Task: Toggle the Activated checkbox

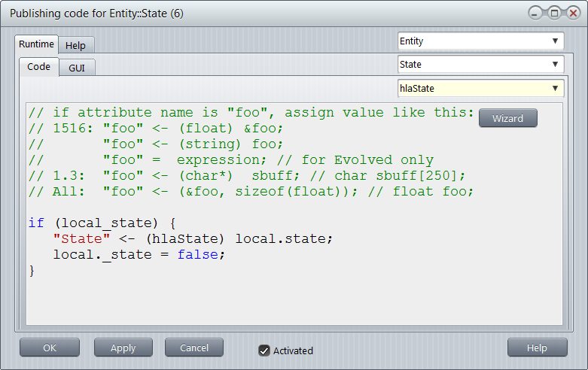Action: (x=264, y=350)
